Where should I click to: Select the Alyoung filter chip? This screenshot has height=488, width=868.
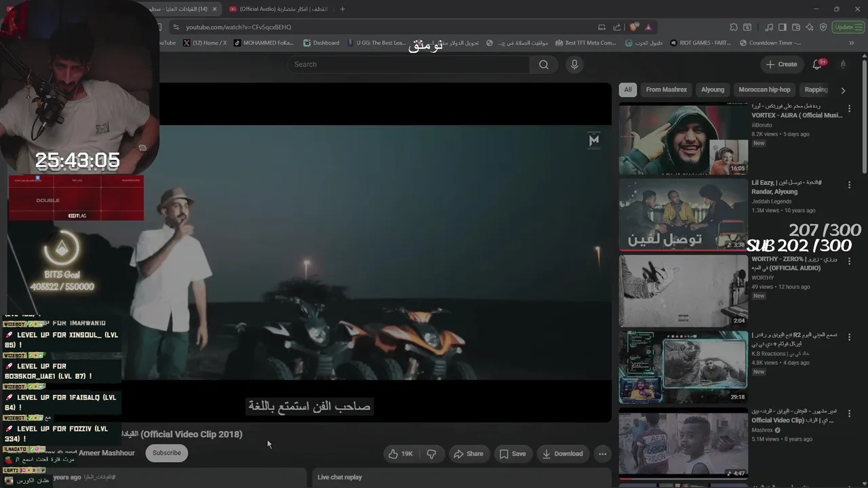point(713,89)
